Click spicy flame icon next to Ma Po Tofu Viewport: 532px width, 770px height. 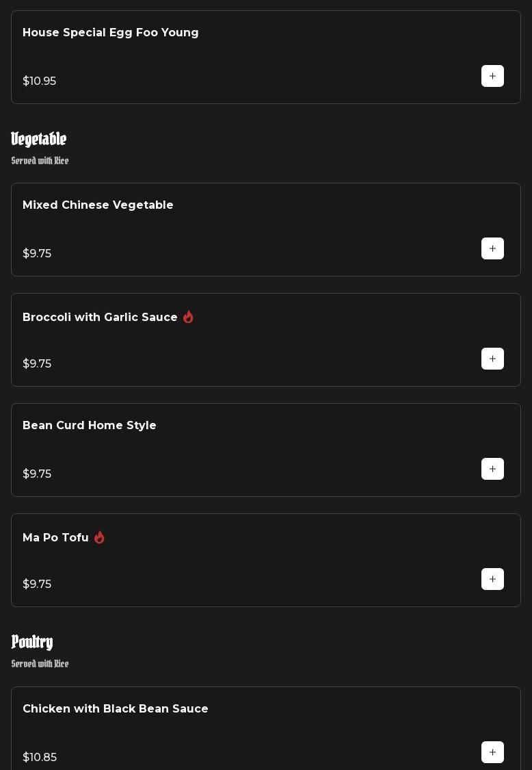click(x=99, y=537)
